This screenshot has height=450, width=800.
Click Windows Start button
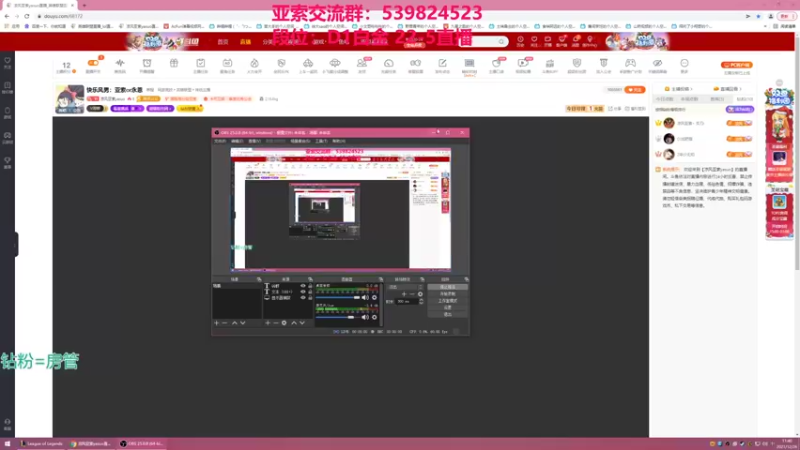point(7,444)
